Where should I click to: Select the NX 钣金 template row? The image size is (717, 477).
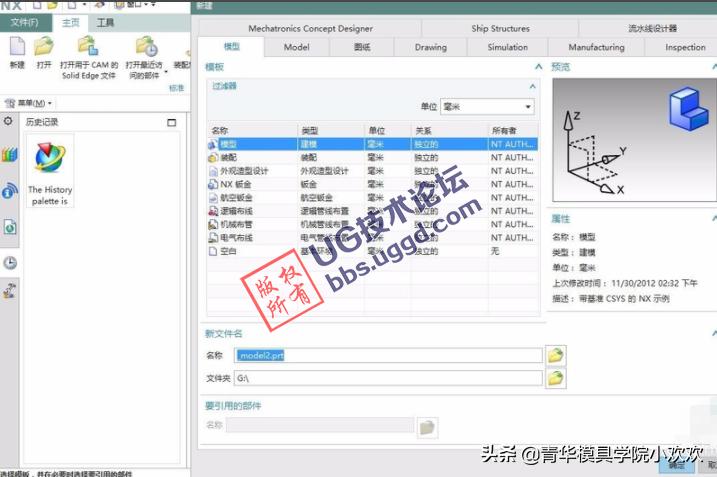point(372,184)
